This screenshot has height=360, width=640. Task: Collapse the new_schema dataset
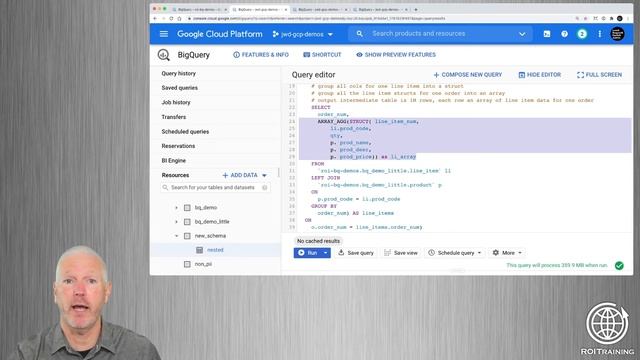[176, 236]
